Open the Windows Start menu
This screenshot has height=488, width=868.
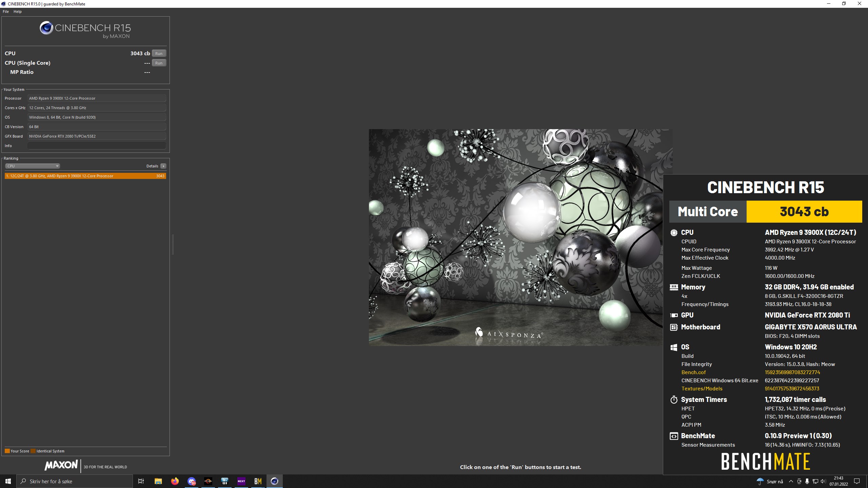coord(8,481)
